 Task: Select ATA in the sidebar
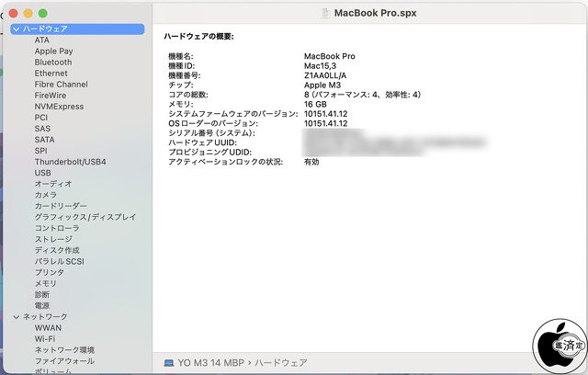click(x=42, y=40)
